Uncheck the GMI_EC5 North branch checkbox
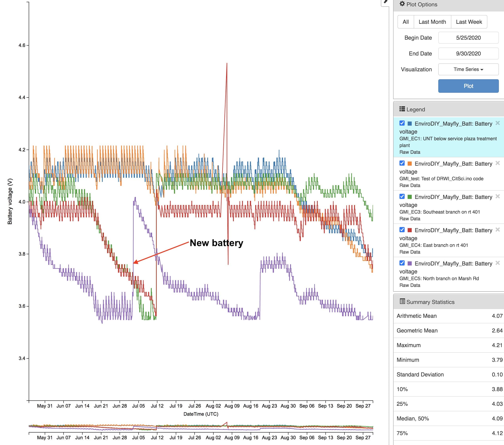 (x=402, y=263)
